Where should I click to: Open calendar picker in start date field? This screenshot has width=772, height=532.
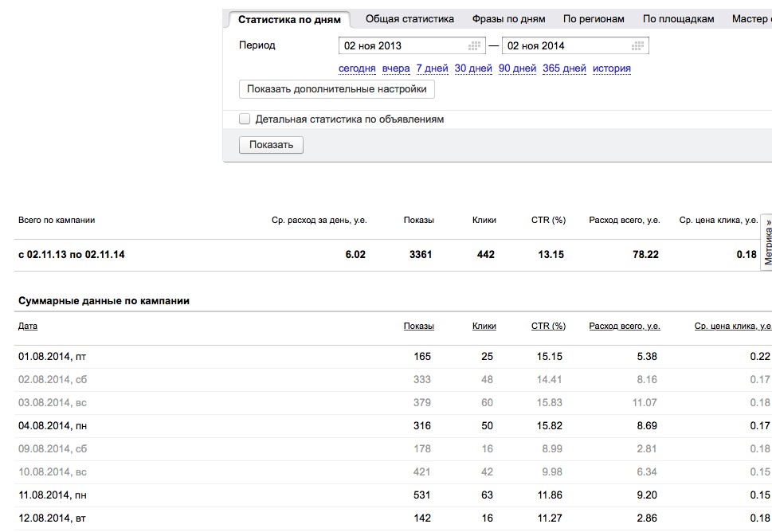pos(476,46)
